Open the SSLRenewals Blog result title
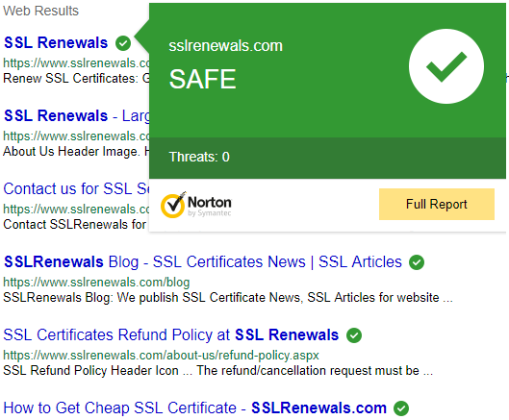Viewport: 509px width, 420px height. 203,261
